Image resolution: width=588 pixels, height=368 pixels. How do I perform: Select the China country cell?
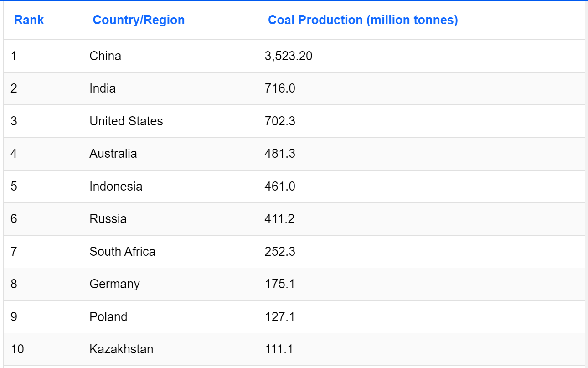click(105, 56)
